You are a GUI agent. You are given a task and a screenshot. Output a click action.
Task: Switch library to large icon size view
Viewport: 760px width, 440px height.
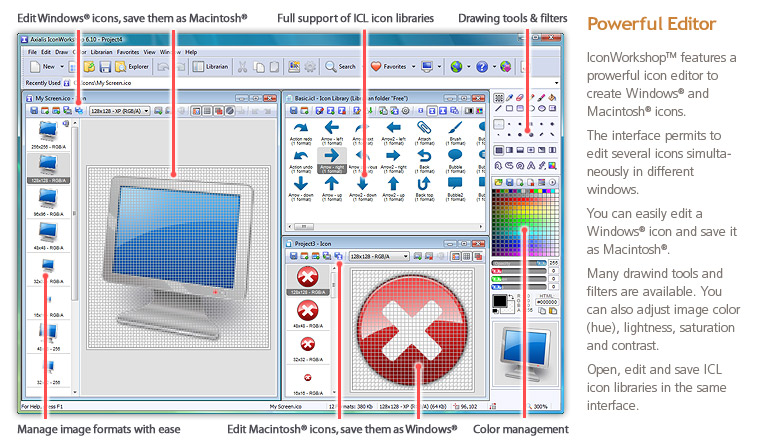click(x=443, y=111)
